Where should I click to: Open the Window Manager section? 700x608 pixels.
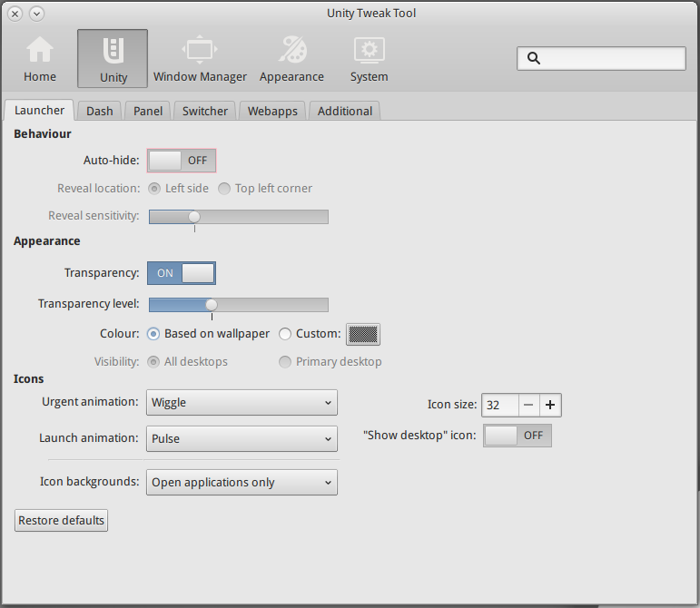tap(200, 59)
